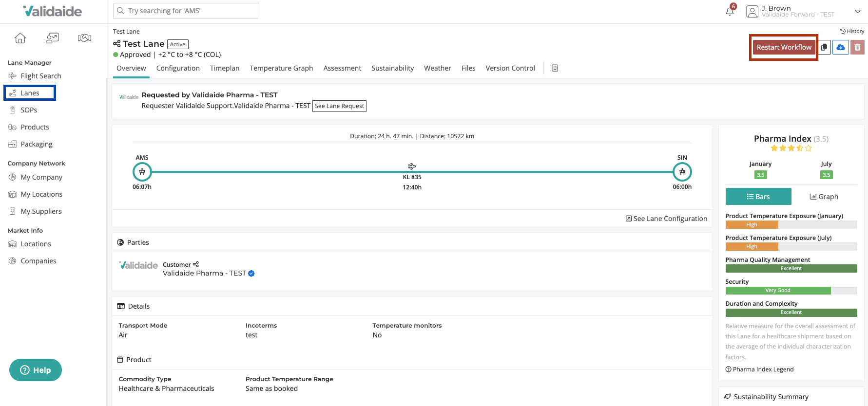Click the Parties section globe icon

tap(120, 242)
